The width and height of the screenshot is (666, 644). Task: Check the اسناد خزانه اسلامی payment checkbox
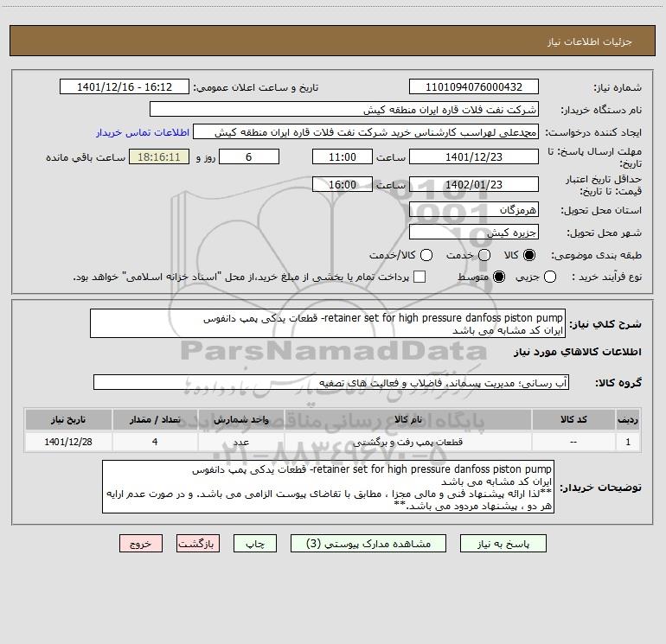tap(419, 277)
